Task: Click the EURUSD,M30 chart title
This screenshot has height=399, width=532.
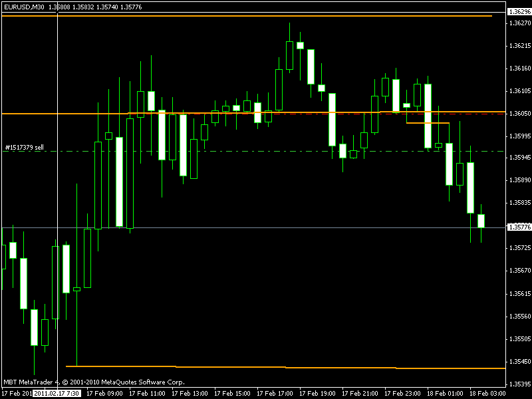Action: (x=24, y=7)
